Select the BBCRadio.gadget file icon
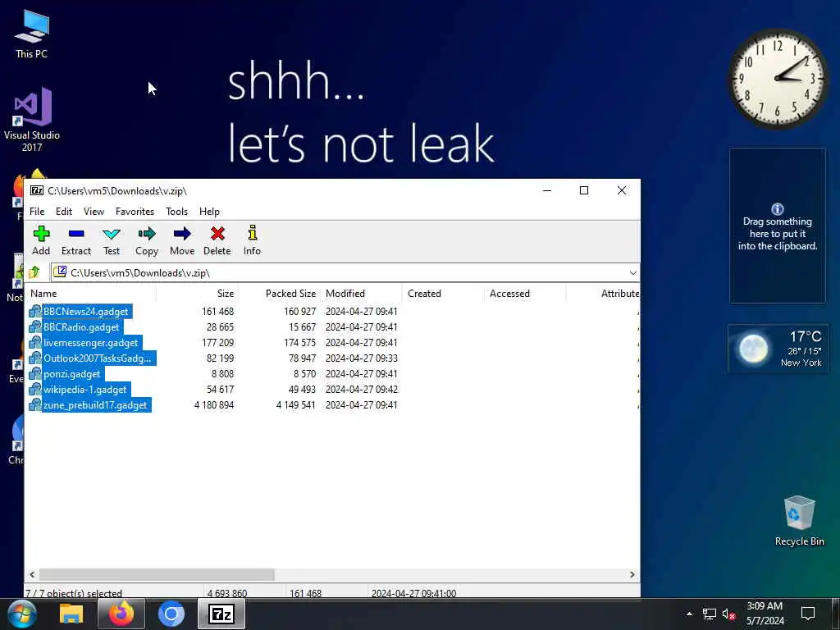 [35, 326]
